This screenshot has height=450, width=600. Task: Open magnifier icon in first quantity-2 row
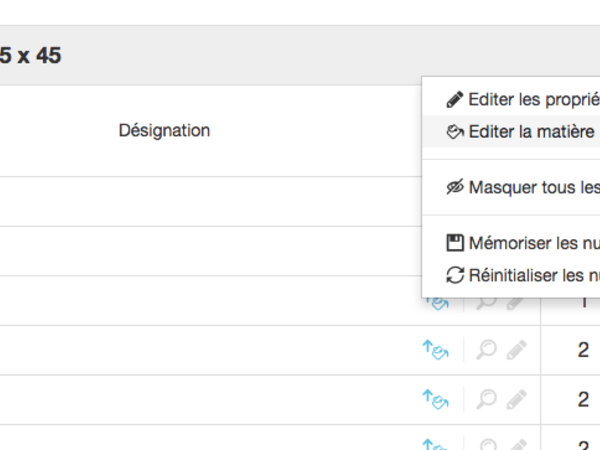pyautogui.click(x=487, y=350)
